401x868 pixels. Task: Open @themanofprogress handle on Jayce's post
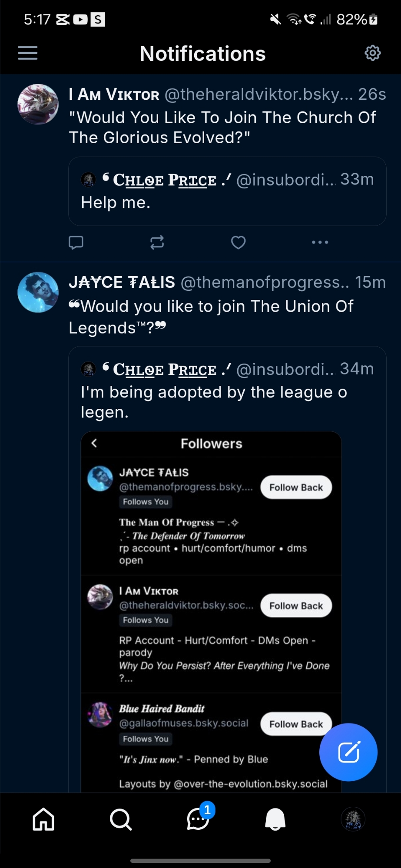(x=264, y=283)
